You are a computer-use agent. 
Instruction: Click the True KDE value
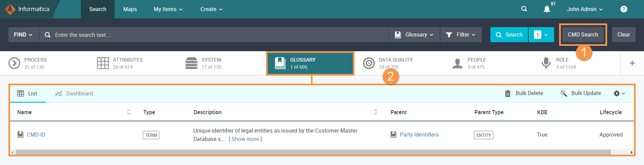[x=542, y=135]
